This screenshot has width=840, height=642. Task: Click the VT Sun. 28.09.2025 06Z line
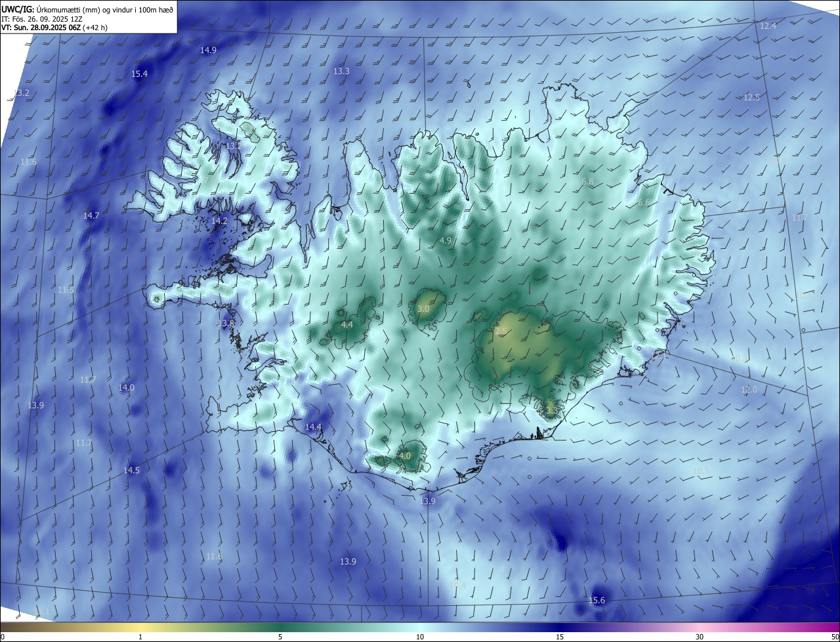pyautogui.click(x=54, y=28)
